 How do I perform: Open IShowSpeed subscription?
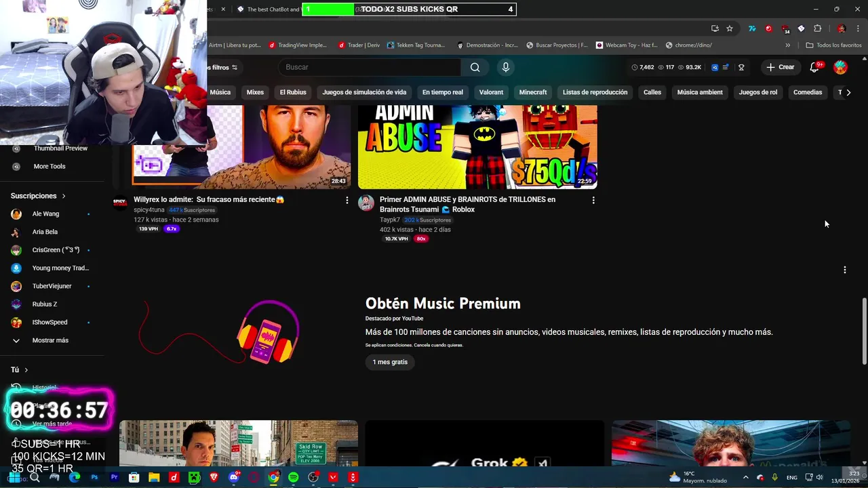pos(50,323)
